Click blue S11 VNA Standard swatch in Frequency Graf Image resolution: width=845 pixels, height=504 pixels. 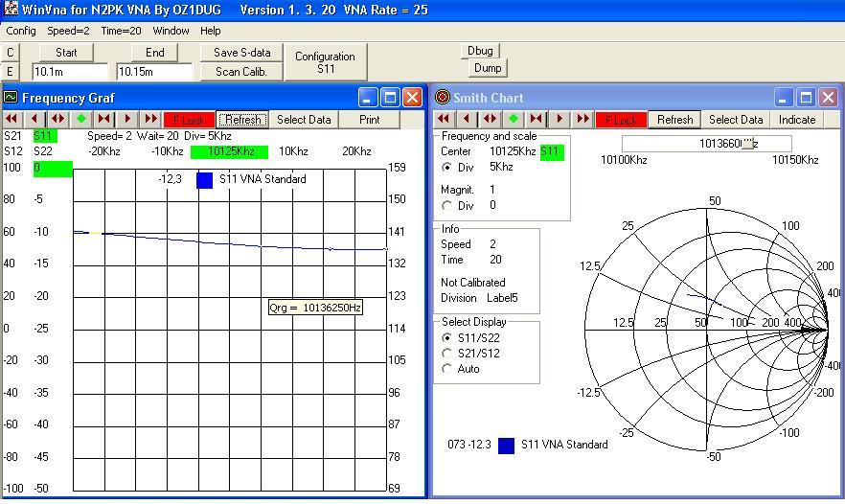[x=205, y=180]
